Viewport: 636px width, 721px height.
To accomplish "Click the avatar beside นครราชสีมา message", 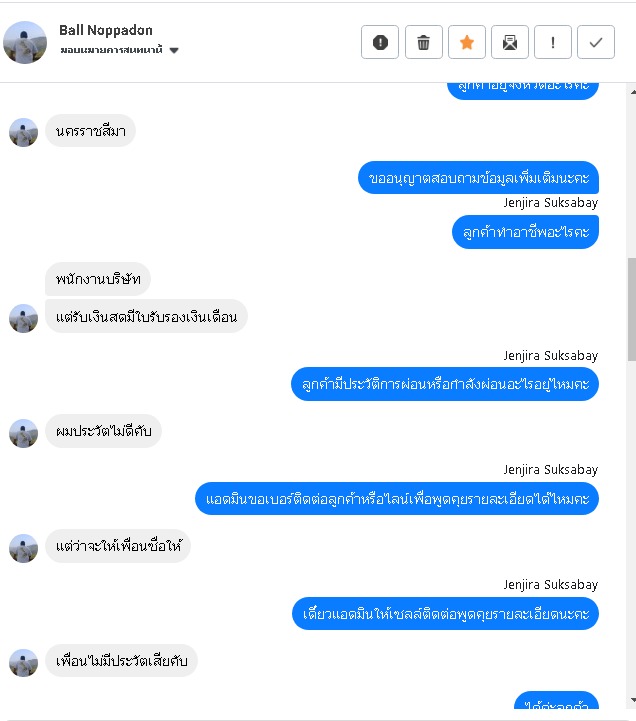I will (x=23, y=132).
